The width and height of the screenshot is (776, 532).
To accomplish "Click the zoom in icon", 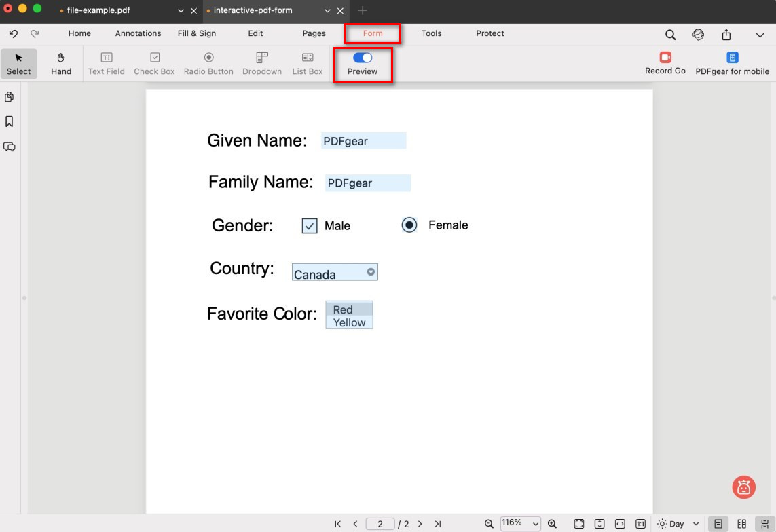I will (x=552, y=524).
